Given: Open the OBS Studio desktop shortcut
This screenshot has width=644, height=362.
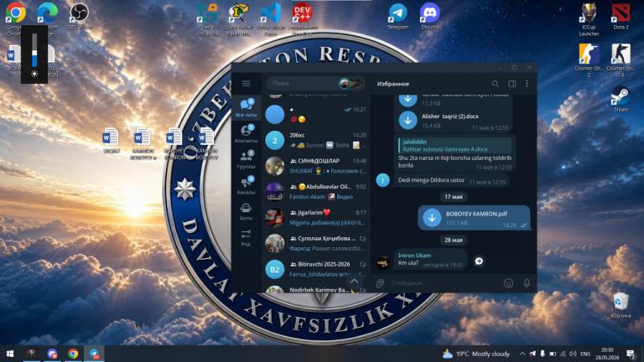Looking at the screenshot, I should click(x=79, y=17).
